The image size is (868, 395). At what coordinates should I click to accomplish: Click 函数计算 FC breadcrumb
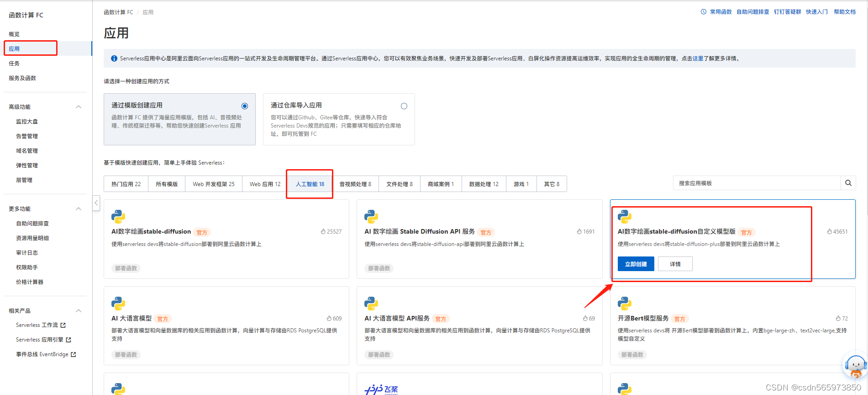pyautogui.click(x=118, y=12)
